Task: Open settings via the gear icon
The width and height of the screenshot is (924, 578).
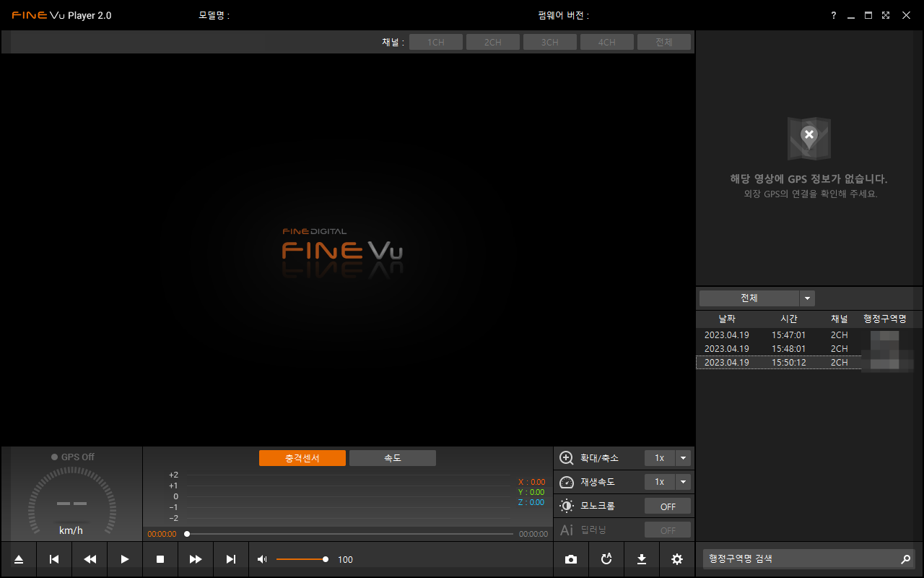Action: click(x=676, y=559)
